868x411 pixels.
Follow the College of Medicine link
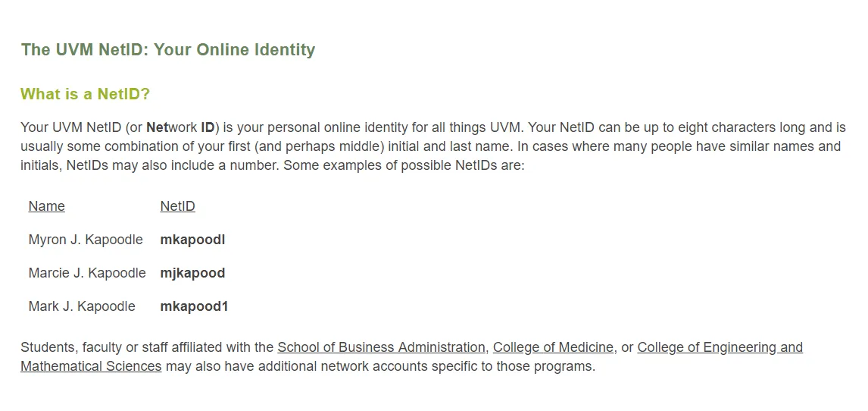[x=553, y=347]
